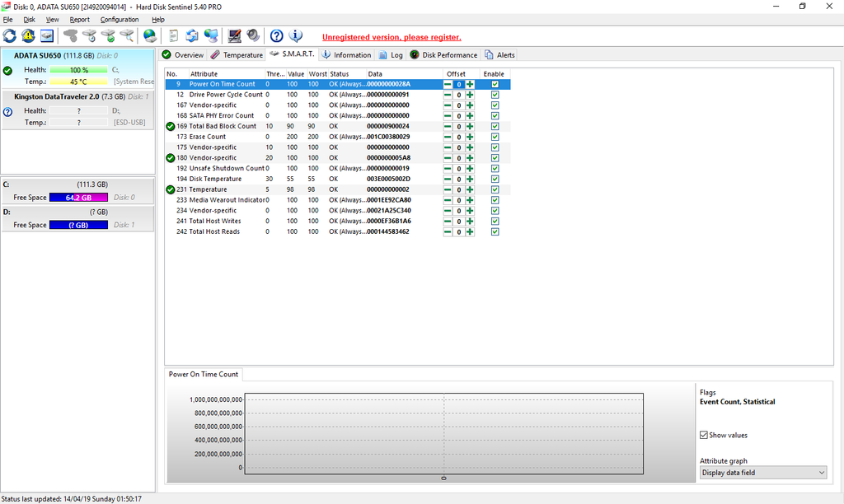Screen dimensions: 844x504
Task: Click the globe with disk toolbar icon
Action: [149, 35]
